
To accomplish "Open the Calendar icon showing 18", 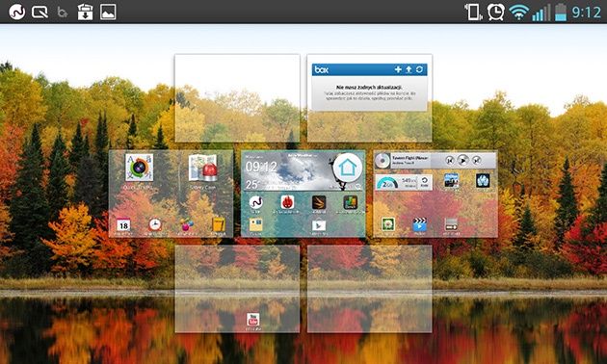I will (123, 224).
